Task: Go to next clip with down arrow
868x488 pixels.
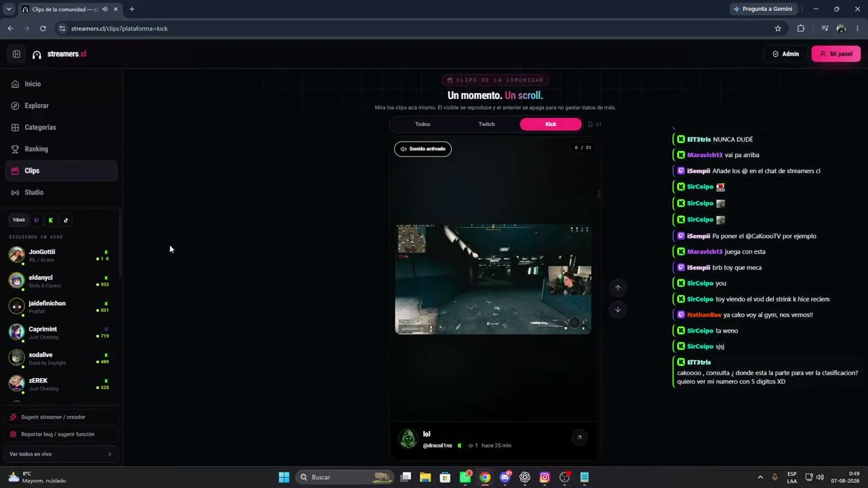Action: (x=618, y=310)
